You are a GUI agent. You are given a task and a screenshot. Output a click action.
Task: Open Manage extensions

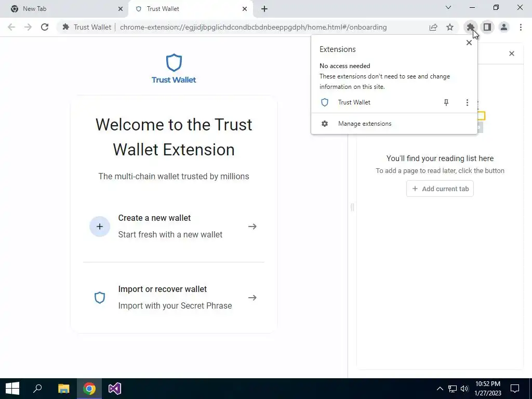pos(394,124)
